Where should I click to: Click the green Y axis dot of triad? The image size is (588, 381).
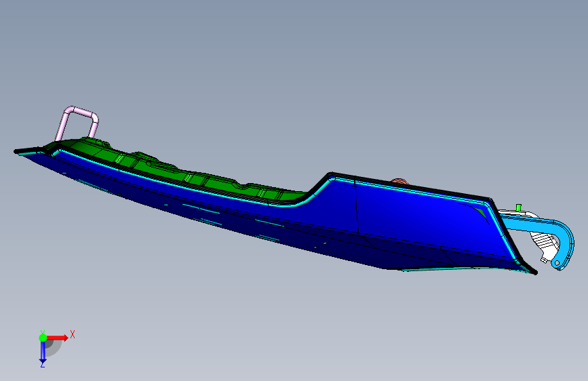43,338
